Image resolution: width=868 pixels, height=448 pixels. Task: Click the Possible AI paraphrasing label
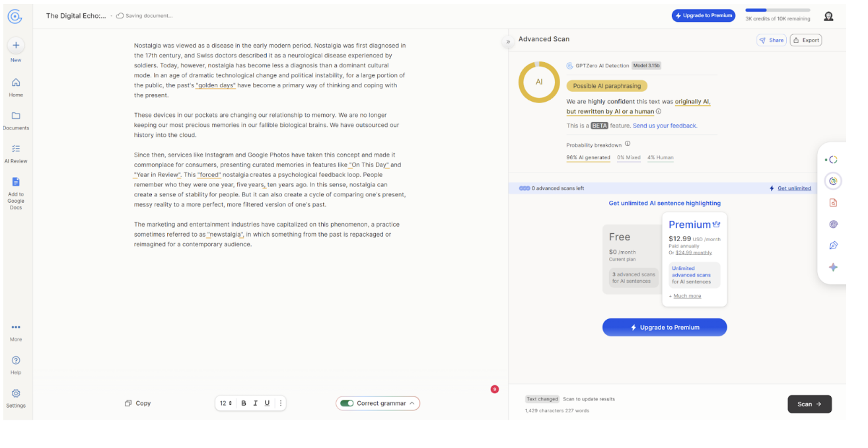coord(606,86)
